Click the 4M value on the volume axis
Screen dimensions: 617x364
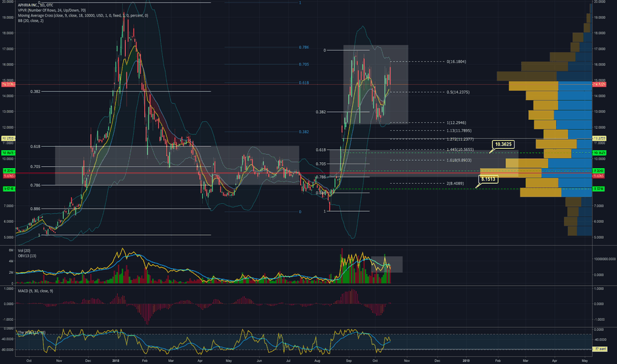pyautogui.click(x=11, y=261)
